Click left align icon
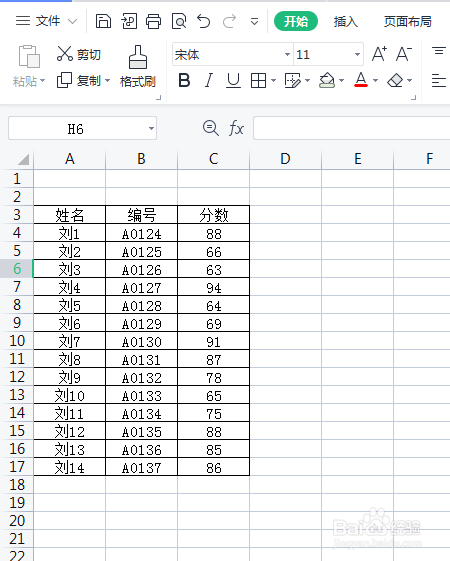Image resolution: width=450 pixels, height=561 pixels. click(x=439, y=81)
